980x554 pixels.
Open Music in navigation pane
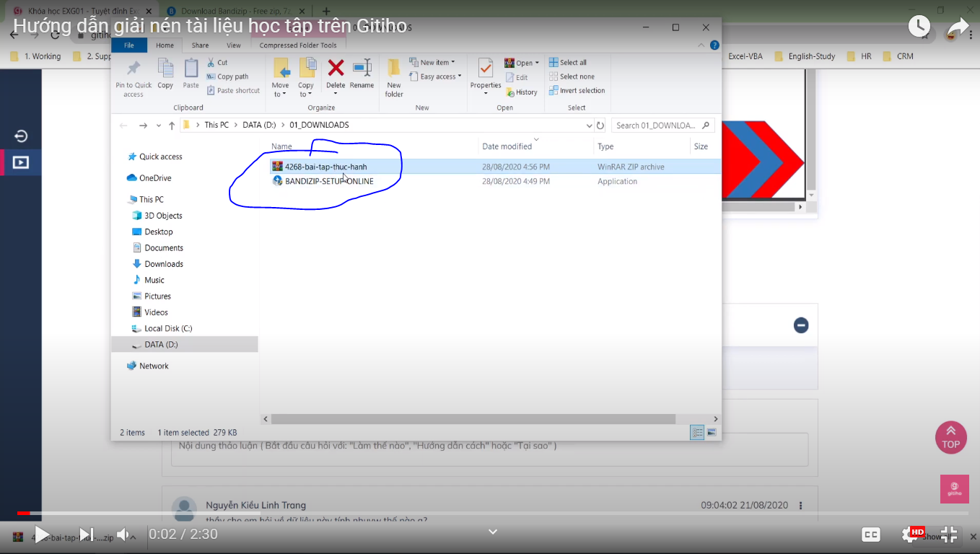tap(149, 280)
